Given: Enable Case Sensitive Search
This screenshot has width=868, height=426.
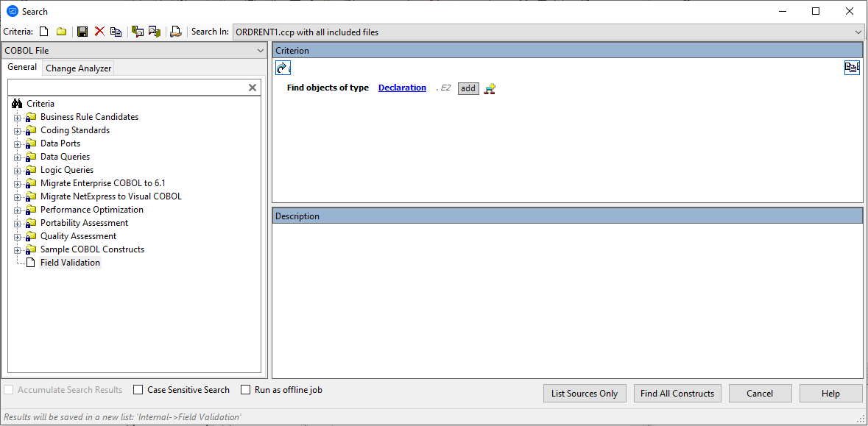Looking at the screenshot, I should (137, 390).
